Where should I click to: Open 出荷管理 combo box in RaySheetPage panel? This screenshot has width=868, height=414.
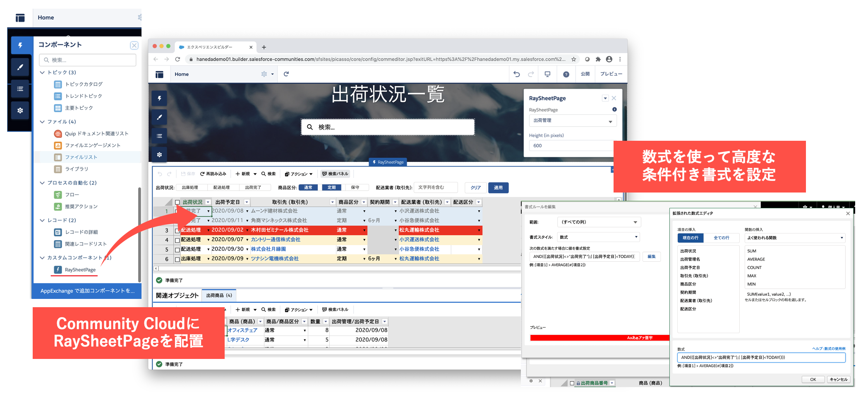[x=573, y=121]
